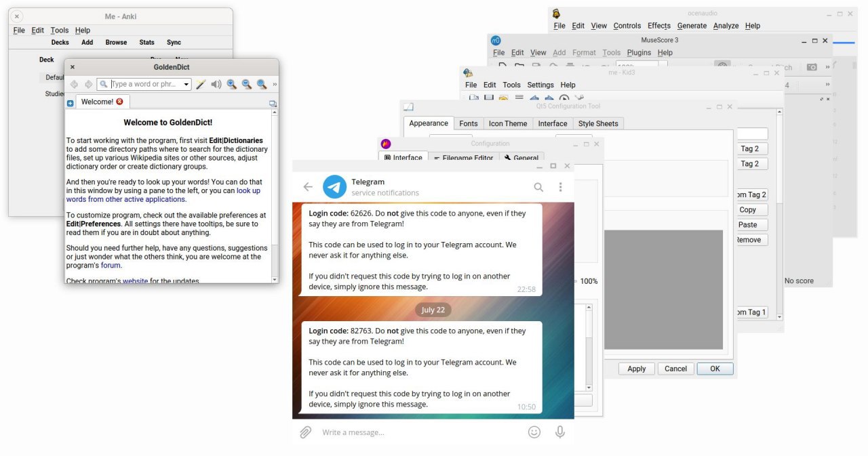
Task: Zoom out GoldenDict article view
Action: [247, 84]
